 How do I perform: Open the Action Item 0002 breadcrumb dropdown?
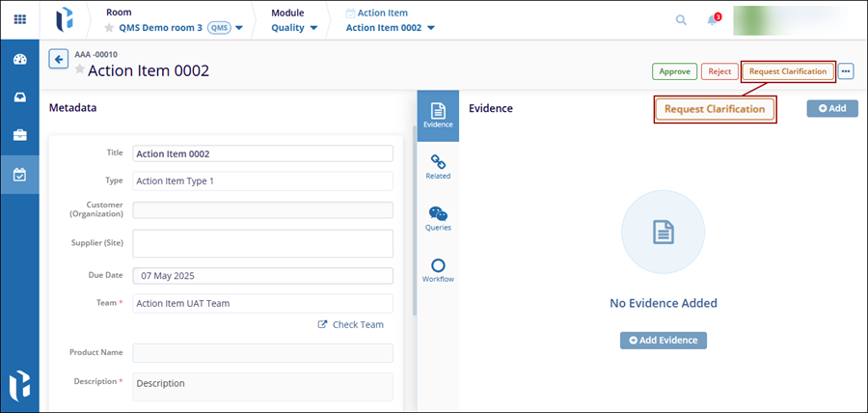point(430,28)
